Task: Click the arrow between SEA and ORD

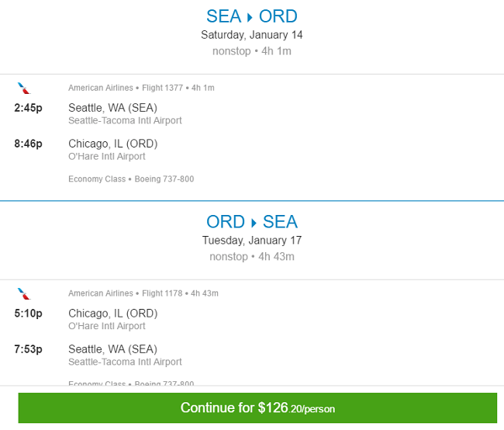Action: [x=250, y=17]
